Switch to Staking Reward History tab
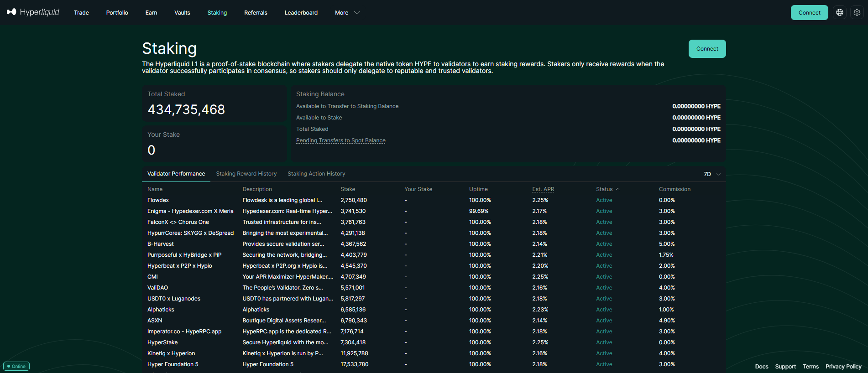This screenshot has height=373, width=868. coord(246,174)
